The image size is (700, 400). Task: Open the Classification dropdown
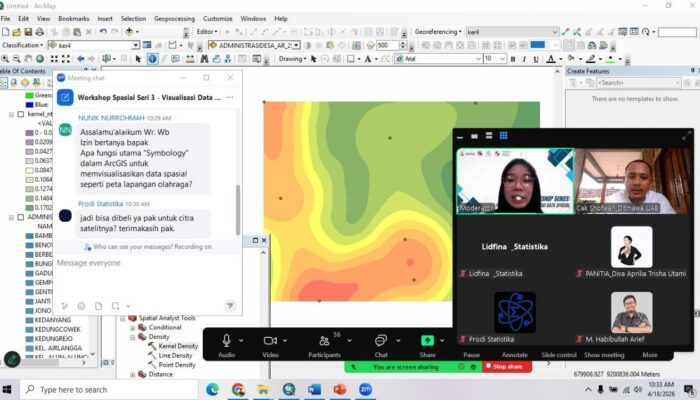click(22, 45)
